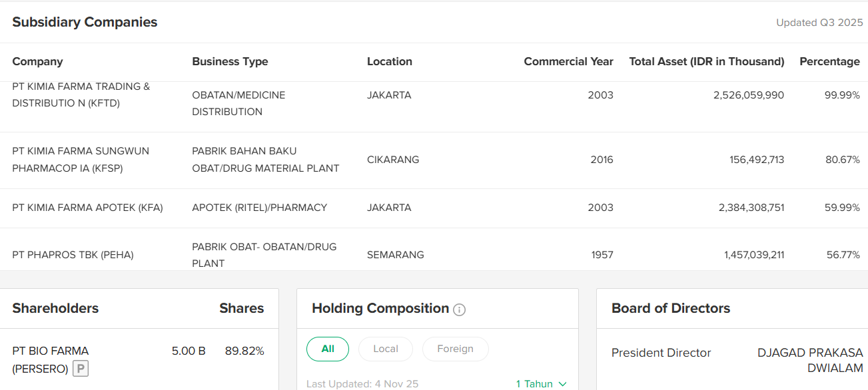Open the 1 Tahun period dropdown
This screenshot has width=868, height=390.
[x=542, y=384]
